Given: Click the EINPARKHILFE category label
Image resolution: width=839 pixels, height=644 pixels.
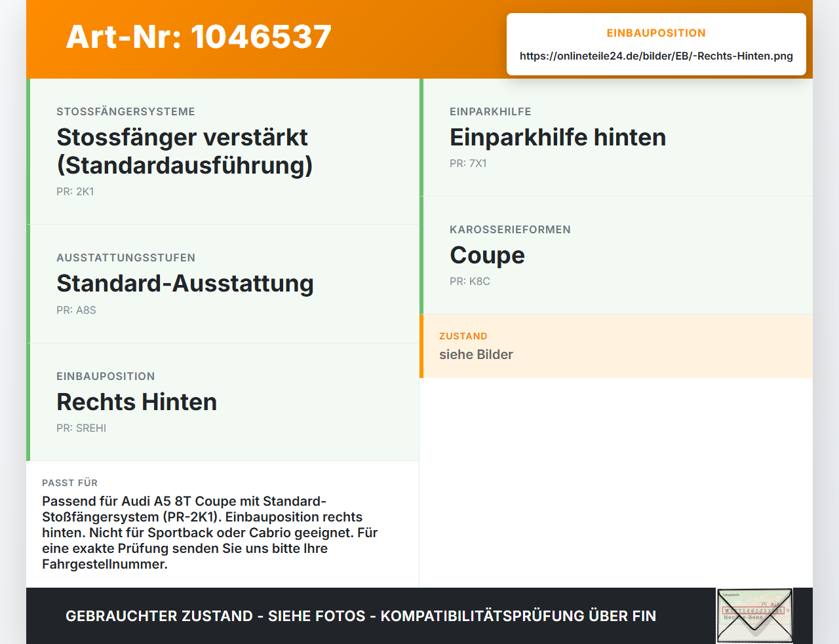Looking at the screenshot, I should [490, 111].
